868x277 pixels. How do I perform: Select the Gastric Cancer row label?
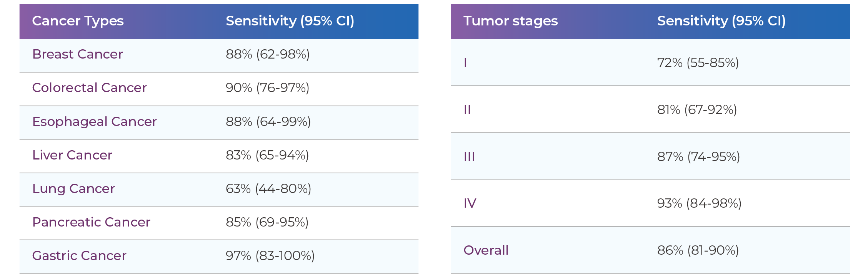coord(79,256)
